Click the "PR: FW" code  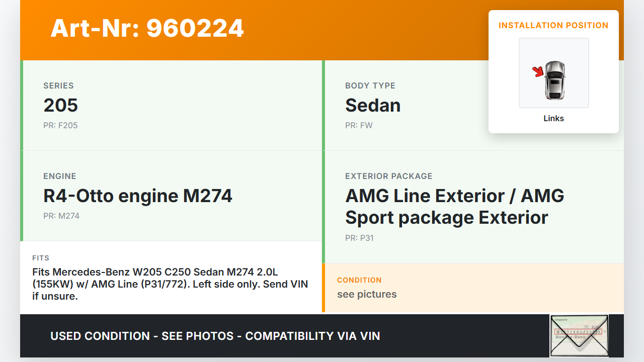pyautogui.click(x=359, y=126)
